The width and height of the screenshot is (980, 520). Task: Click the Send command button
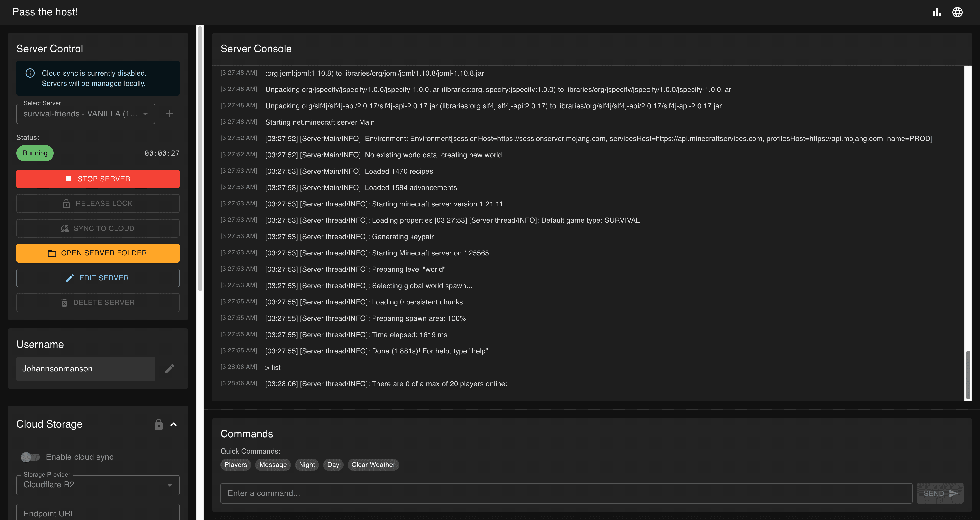click(x=940, y=493)
